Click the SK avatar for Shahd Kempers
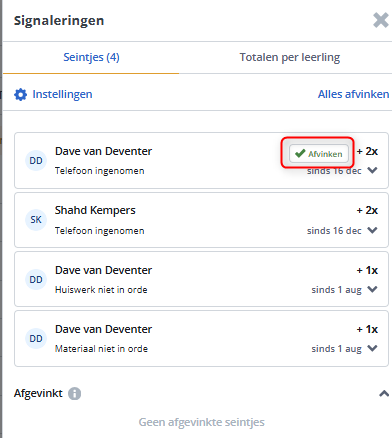Viewport: 392px width, 438px height. pyautogui.click(x=36, y=220)
